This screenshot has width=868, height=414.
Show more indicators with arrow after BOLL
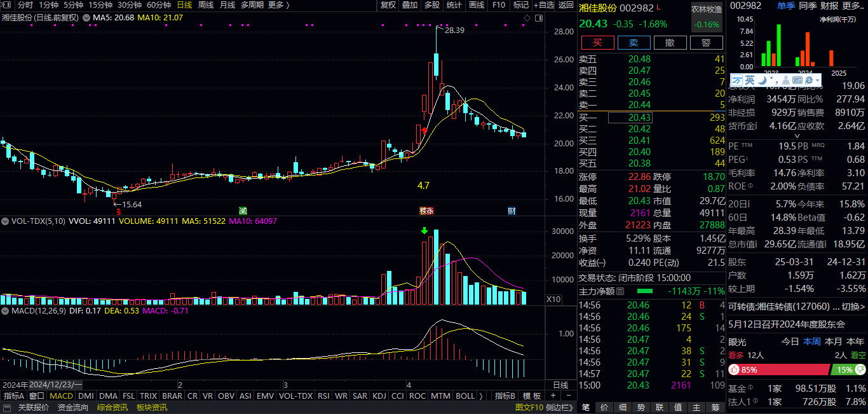[x=480, y=396]
